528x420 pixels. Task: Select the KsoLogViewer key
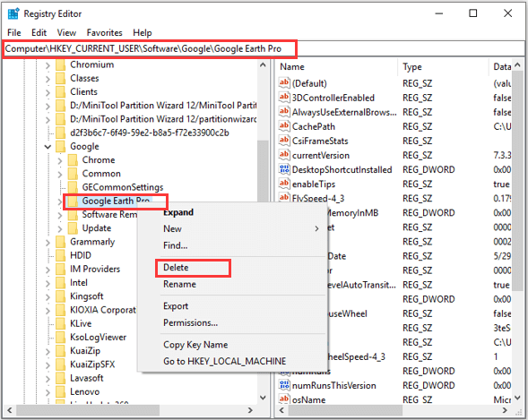98,338
